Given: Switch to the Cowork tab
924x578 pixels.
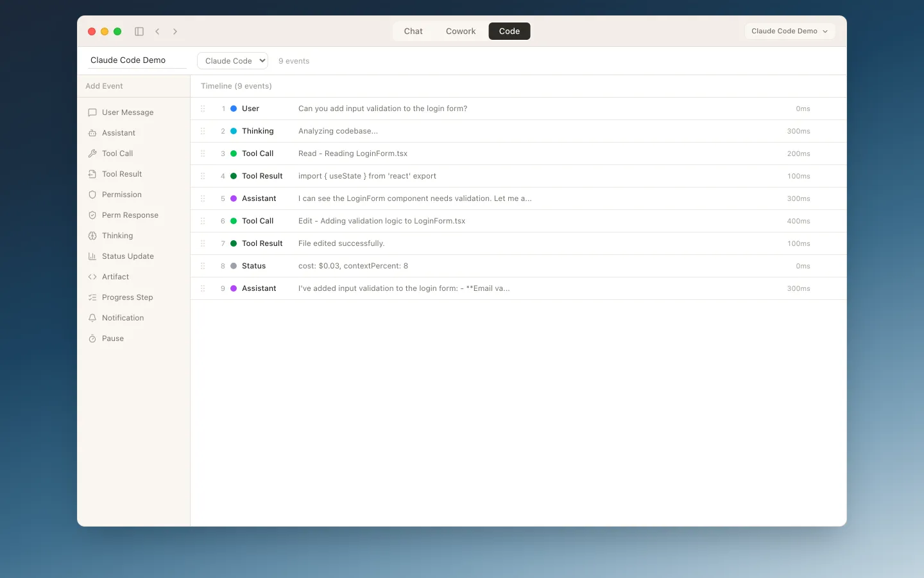Looking at the screenshot, I should pyautogui.click(x=461, y=31).
